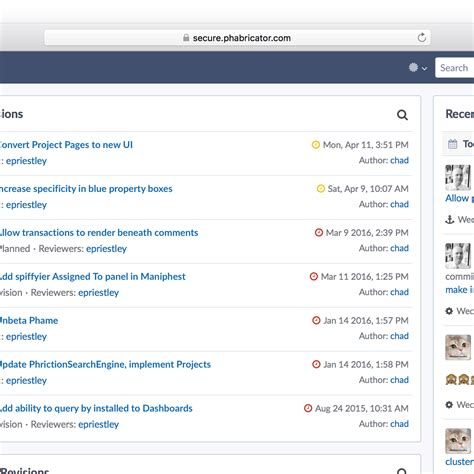Image resolution: width=474 pixels, height=474 pixels.
Task: Click the lock icon in address bar
Action: tap(186, 38)
